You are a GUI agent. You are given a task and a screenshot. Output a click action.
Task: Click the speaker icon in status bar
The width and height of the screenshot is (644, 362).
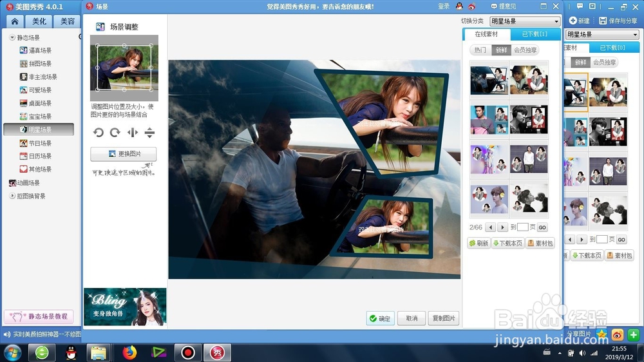[x=6, y=334]
